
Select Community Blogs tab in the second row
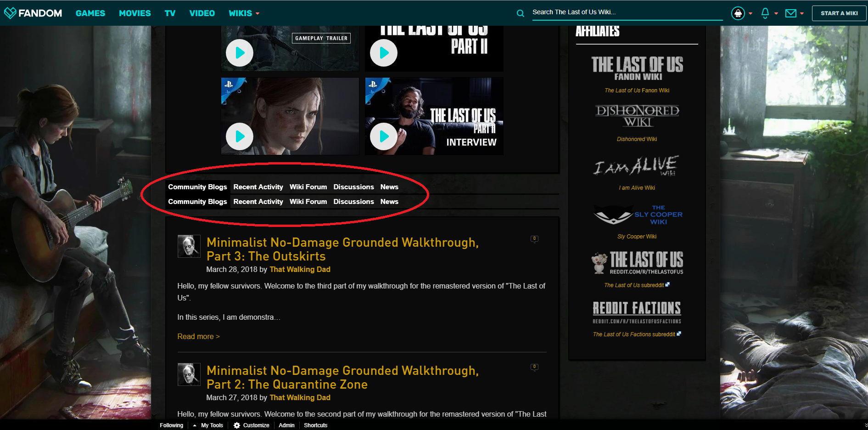(x=197, y=202)
